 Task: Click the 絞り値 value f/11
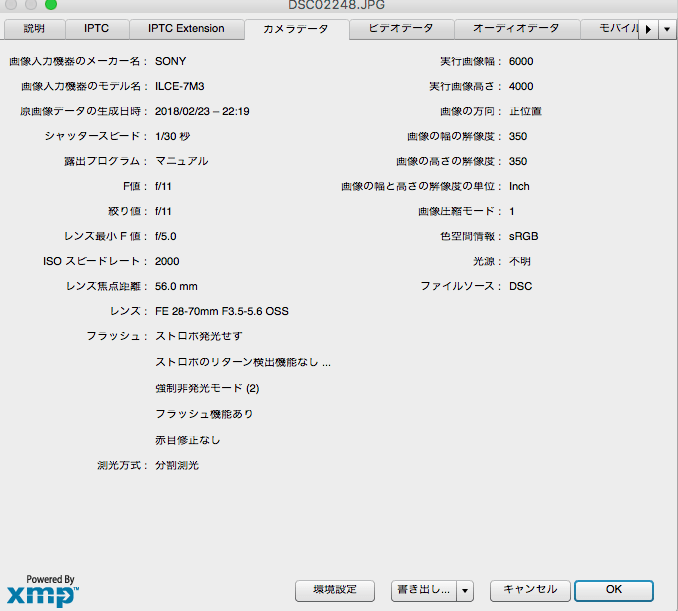pos(163,211)
